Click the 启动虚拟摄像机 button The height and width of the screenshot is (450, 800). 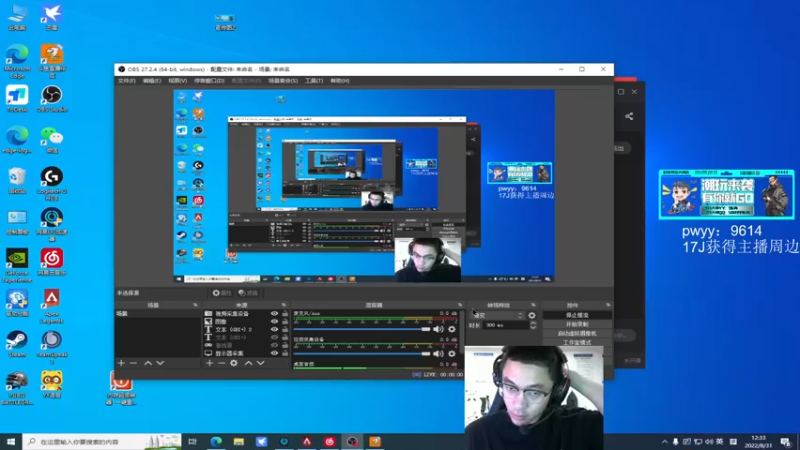[x=577, y=334]
